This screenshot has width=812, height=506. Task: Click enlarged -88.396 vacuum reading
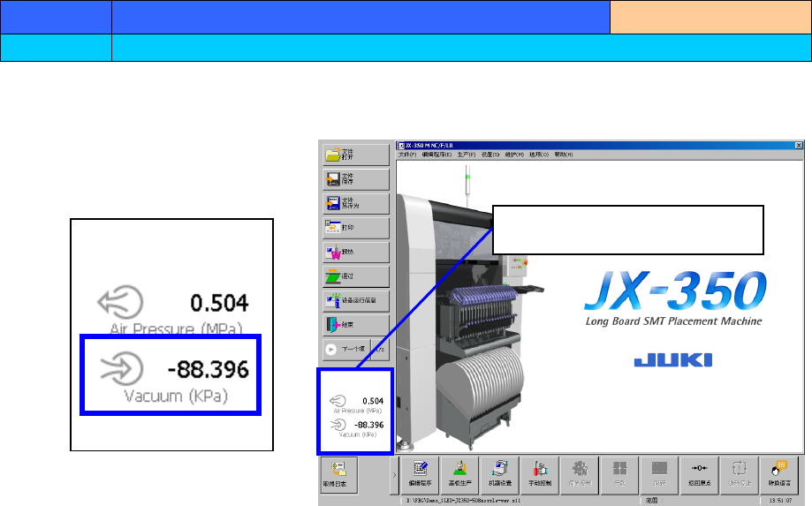click(x=209, y=369)
